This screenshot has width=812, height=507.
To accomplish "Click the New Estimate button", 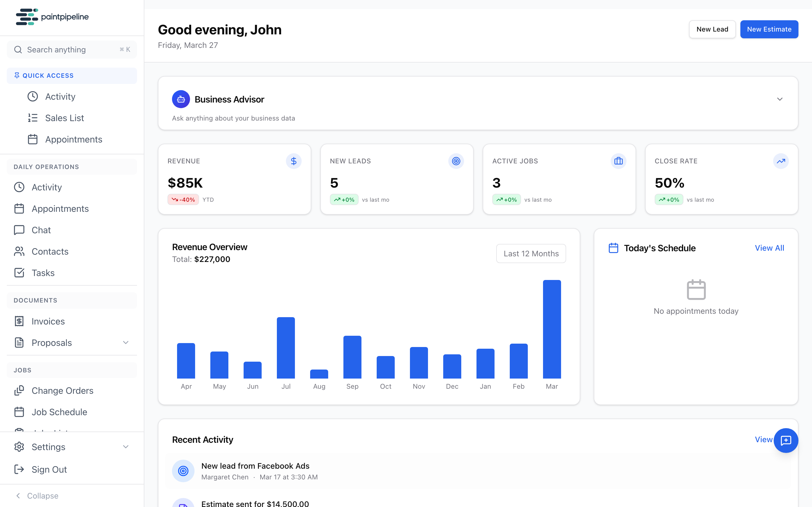I will click(769, 29).
